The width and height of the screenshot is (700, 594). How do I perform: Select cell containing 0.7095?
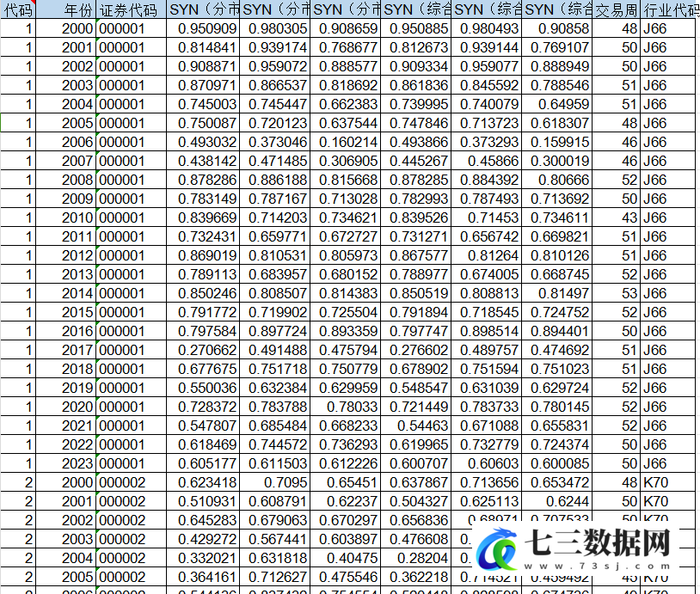coord(274,482)
